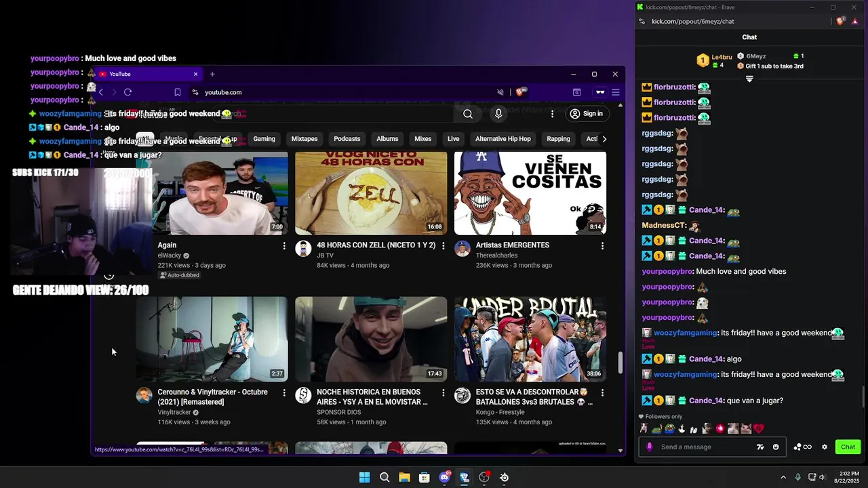Open site settings icon in Kick chat window
Viewport: 868px width, 488px height.
(x=642, y=21)
